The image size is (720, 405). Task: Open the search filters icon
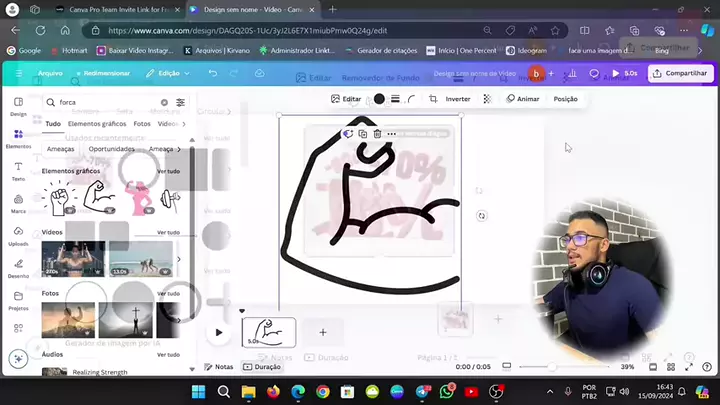pos(180,102)
